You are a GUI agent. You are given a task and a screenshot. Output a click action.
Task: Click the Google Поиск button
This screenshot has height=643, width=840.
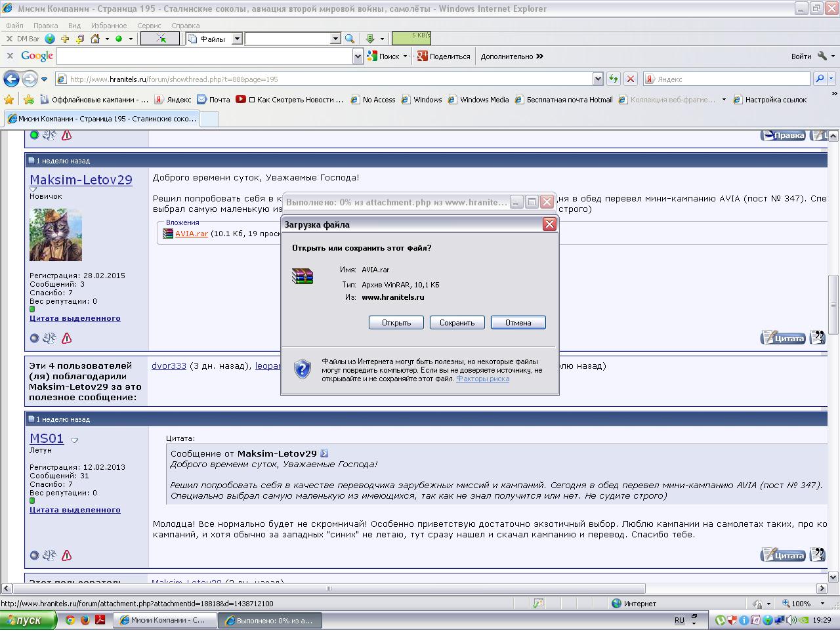385,56
